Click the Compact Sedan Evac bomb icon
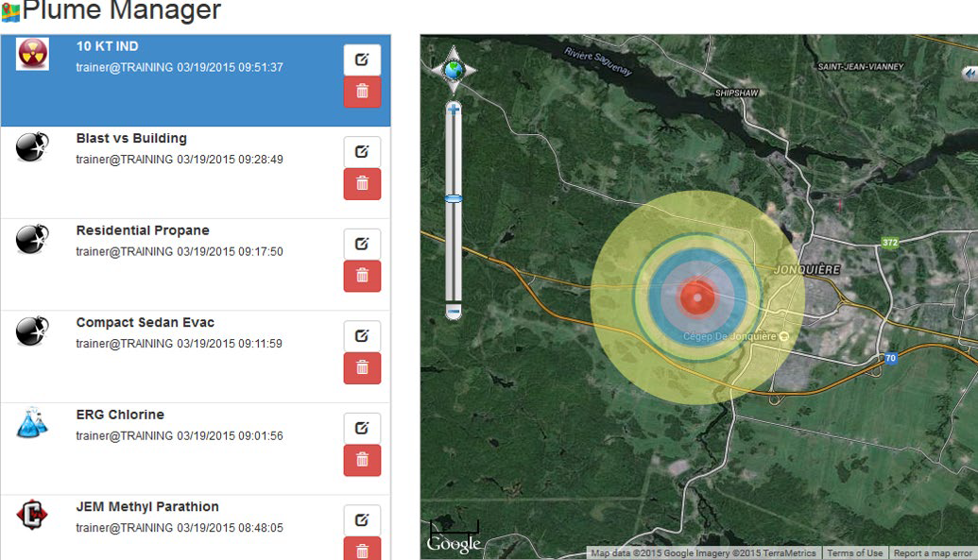 pyautogui.click(x=32, y=331)
